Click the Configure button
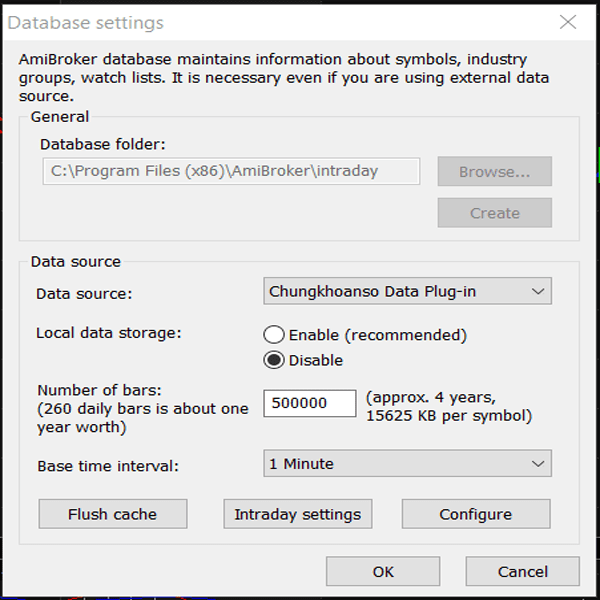This screenshot has width=600, height=600. pos(476,514)
